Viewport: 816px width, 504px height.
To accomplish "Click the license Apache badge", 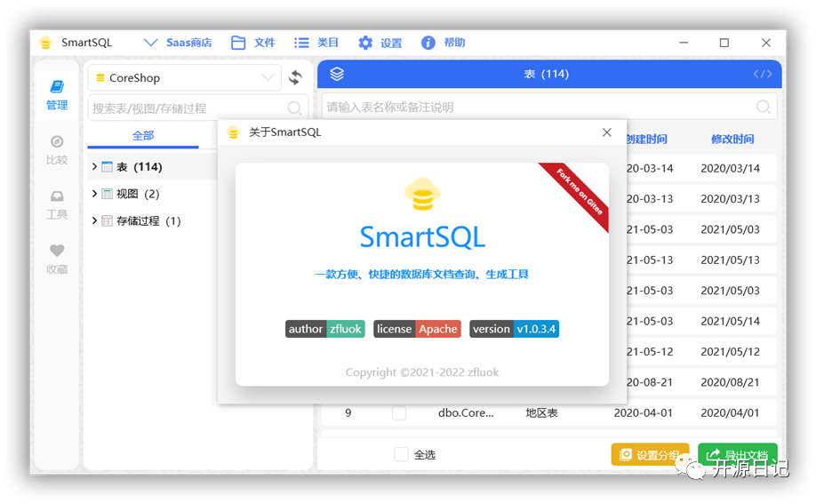I will point(418,329).
